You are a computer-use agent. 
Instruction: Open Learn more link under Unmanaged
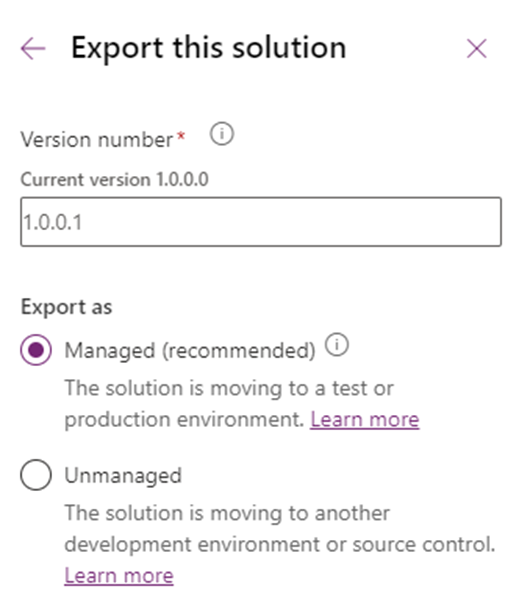pos(119,576)
